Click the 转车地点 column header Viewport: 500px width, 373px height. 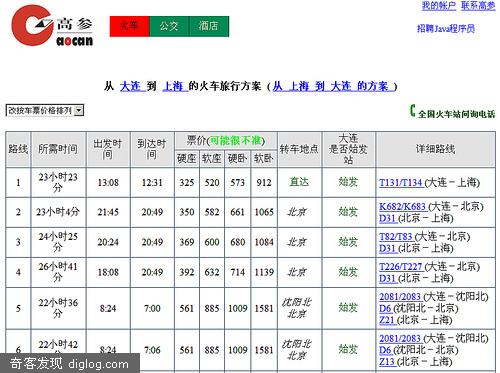tap(299, 149)
